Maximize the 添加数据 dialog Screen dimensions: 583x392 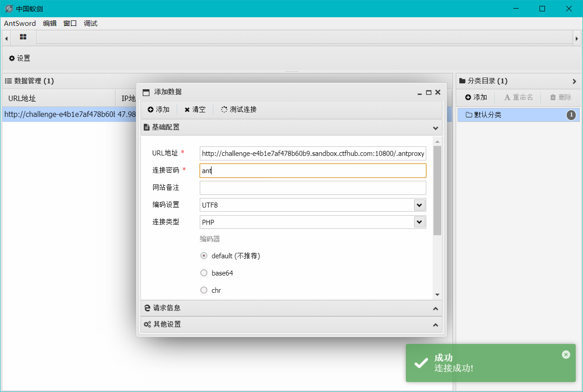pos(429,92)
